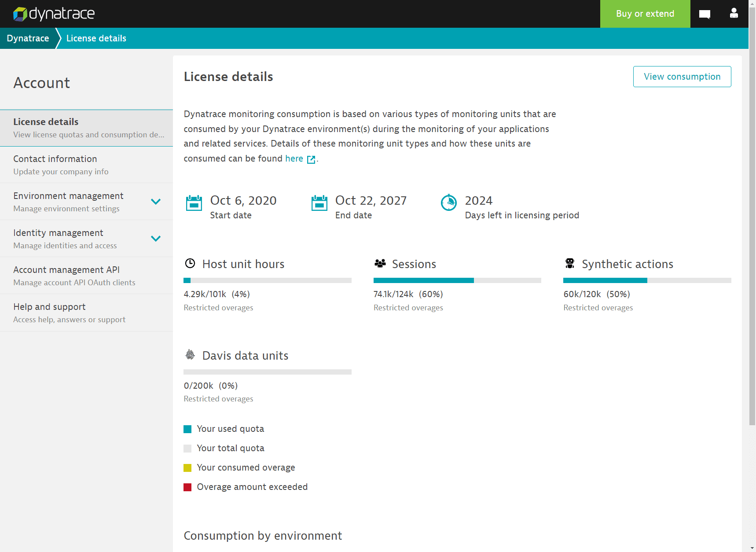Click the Sessions people icon
Screen dimensions: 756x552
point(380,263)
